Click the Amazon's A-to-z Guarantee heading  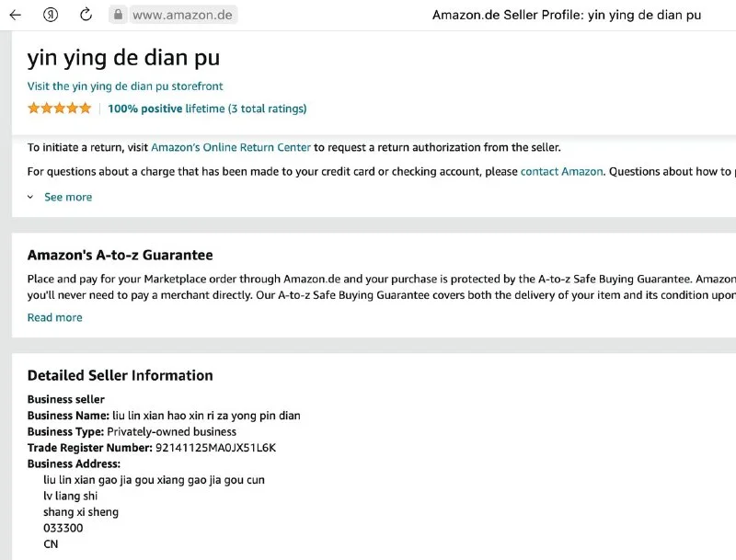[x=121, y=255]
